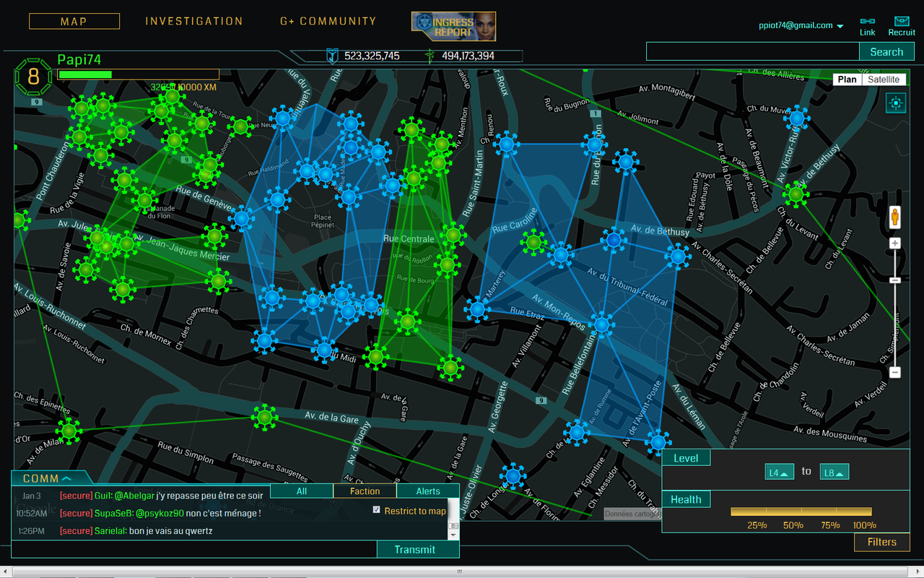Focus the search input field

pyautogui.click(x=752, y=51)
